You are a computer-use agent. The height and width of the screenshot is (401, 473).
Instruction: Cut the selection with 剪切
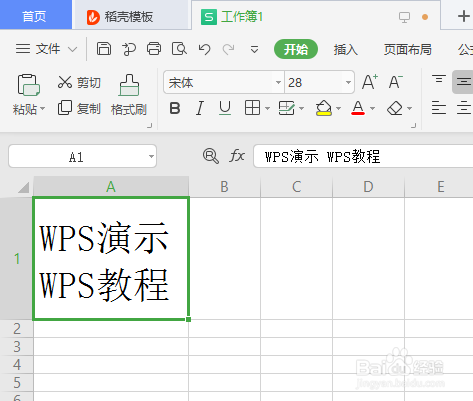79,82
